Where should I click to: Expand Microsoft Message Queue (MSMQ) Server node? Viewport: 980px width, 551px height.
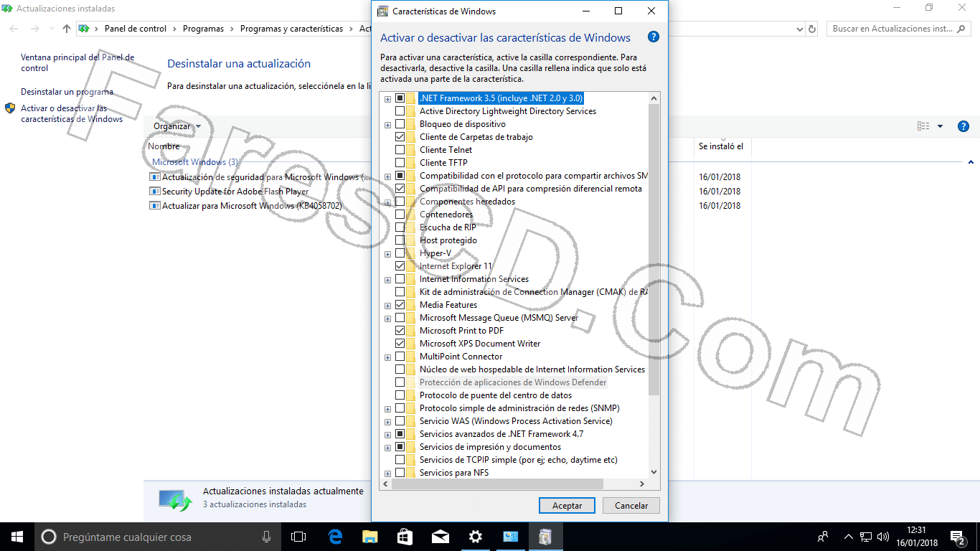click(388, 318)
